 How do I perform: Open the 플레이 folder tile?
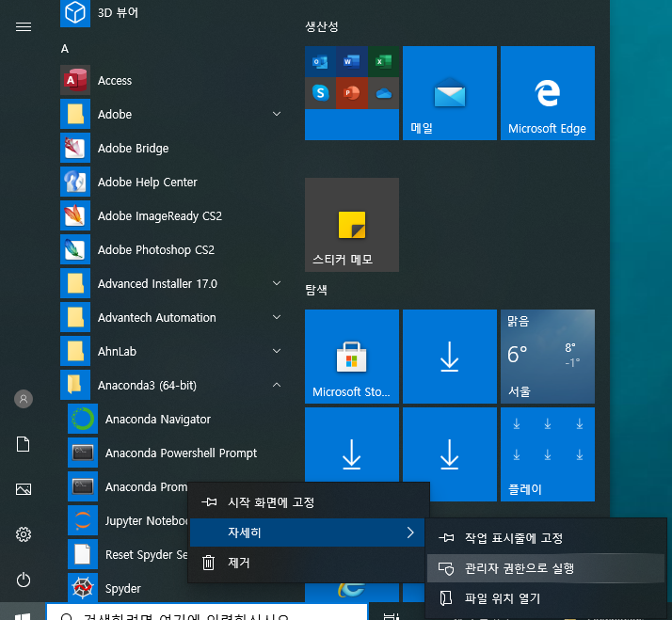[547, 454]
